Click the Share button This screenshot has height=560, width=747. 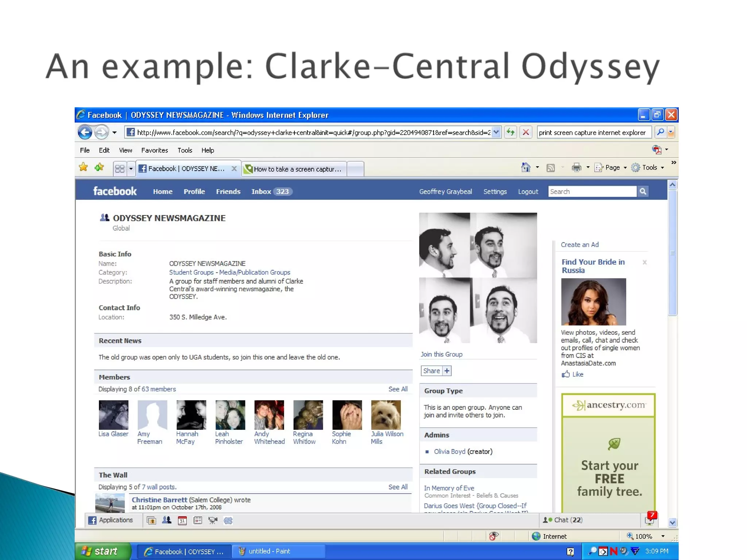(431, 371)
